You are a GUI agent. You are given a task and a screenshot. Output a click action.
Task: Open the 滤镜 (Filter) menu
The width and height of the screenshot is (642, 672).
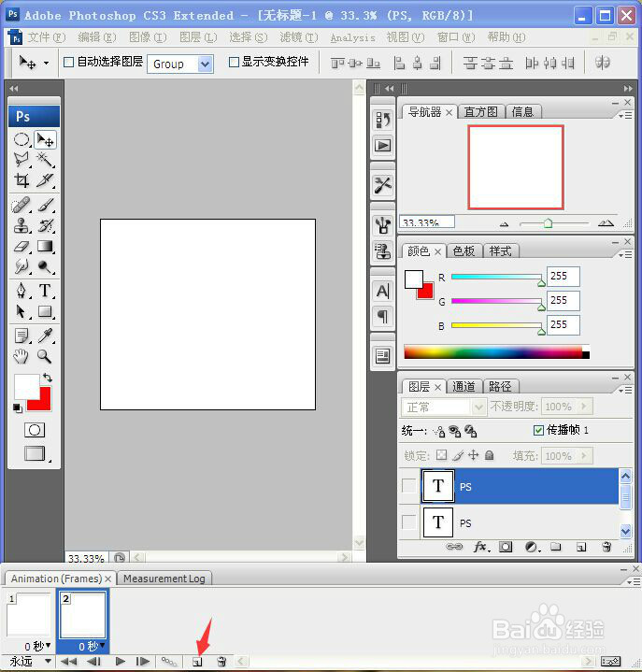[299, 37]
